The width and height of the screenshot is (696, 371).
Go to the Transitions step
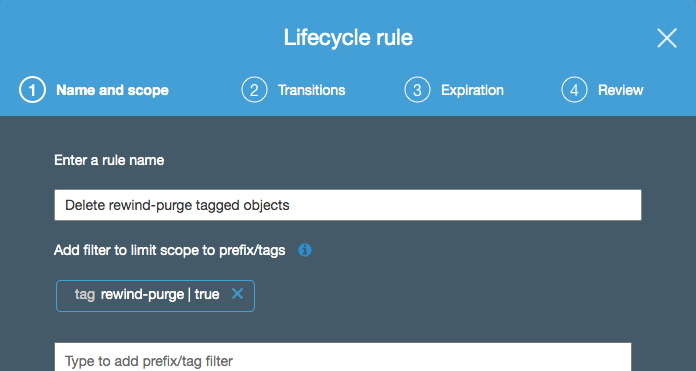point(312,90)
